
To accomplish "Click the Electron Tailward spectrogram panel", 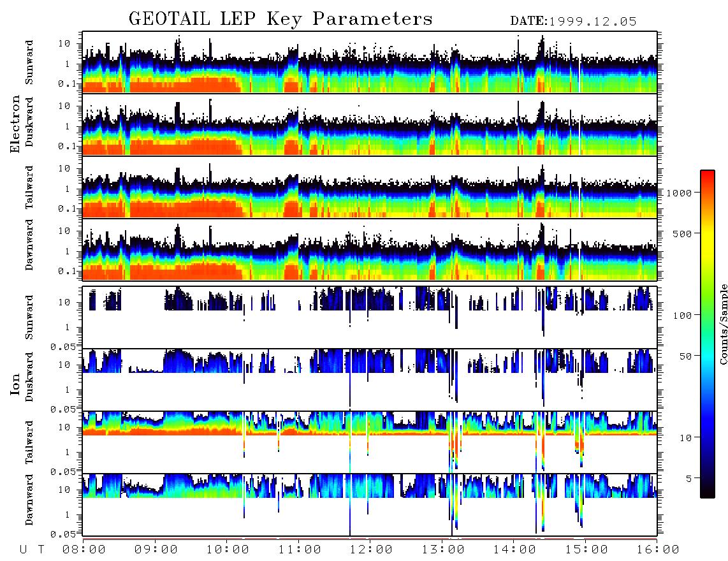I will pos(370,187).
